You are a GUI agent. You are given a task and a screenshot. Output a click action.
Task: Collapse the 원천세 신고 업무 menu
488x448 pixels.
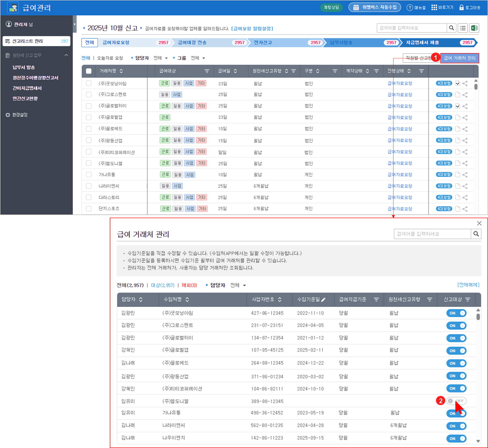click(x=66, y=55)
